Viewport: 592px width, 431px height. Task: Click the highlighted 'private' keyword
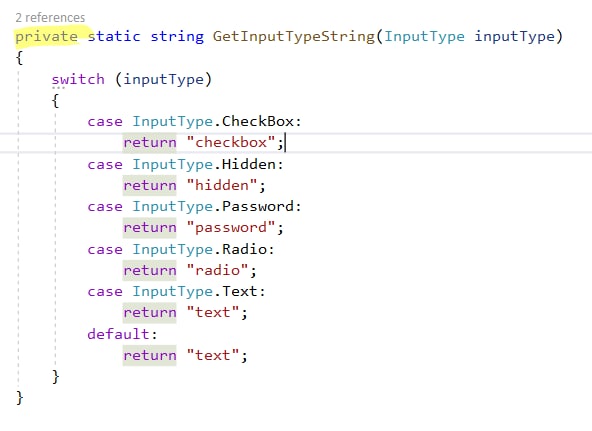(x=46, y=37)
